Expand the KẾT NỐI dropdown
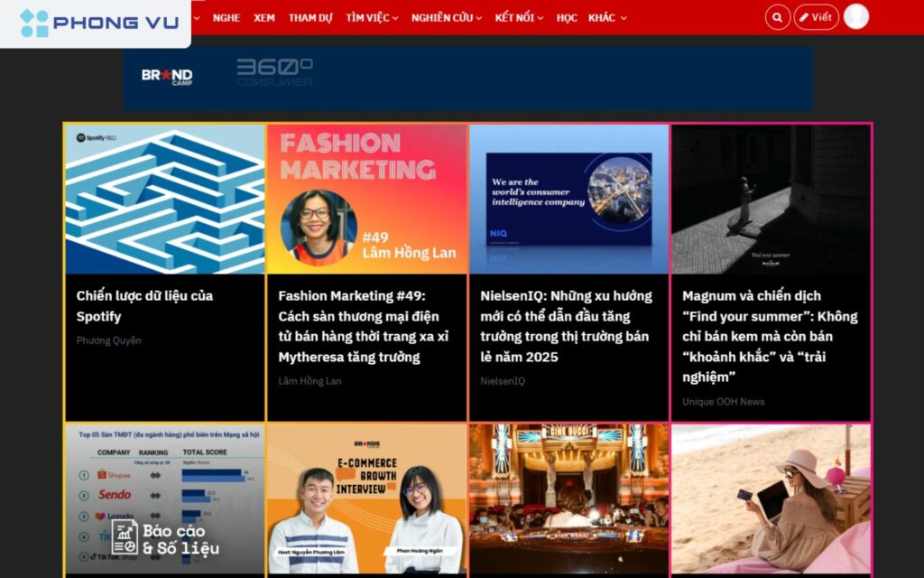Screen dimensions: 924x578 pos(514,17)
